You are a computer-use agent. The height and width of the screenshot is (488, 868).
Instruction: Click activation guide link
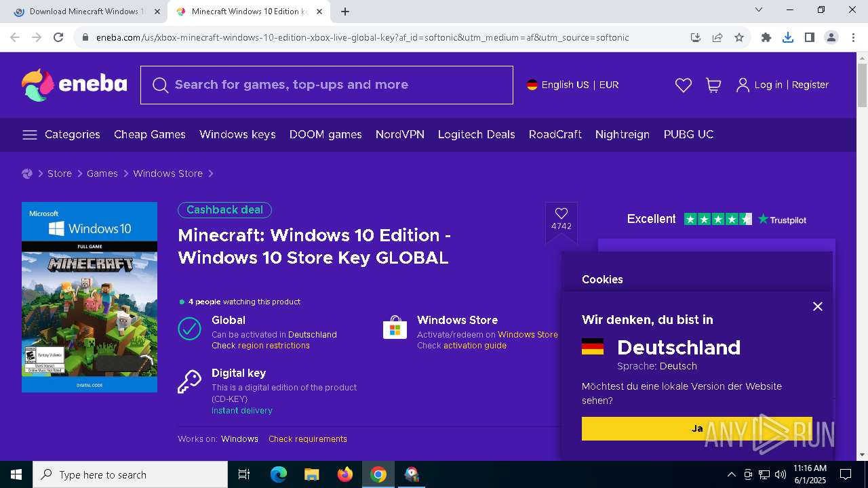[x=475, y=346]
